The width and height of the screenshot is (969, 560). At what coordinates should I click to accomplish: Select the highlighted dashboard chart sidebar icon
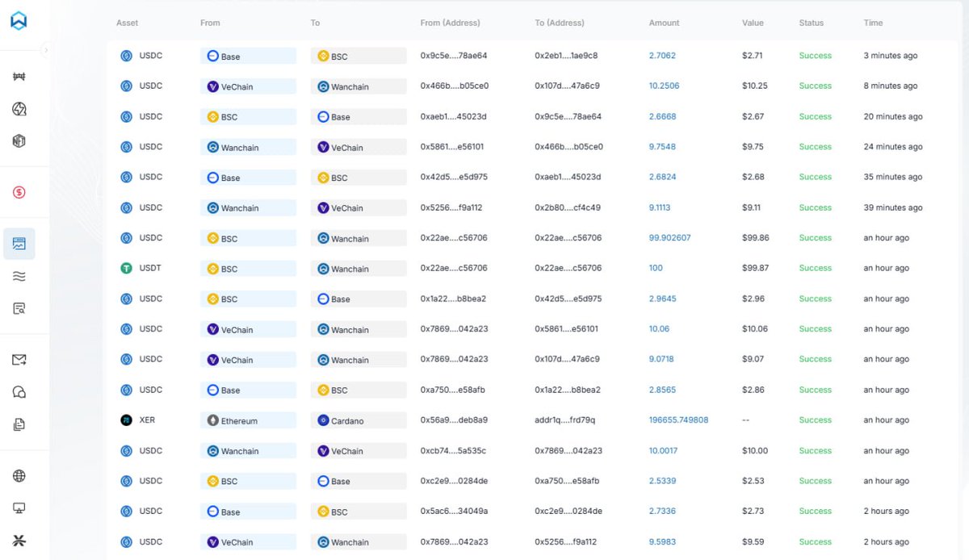(x=19, y=244)
